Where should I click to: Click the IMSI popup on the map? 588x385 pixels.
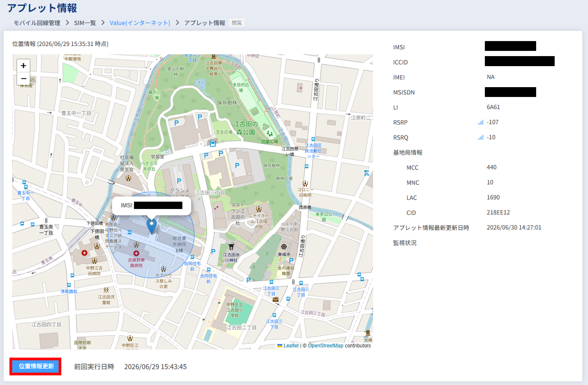point(152,205)
